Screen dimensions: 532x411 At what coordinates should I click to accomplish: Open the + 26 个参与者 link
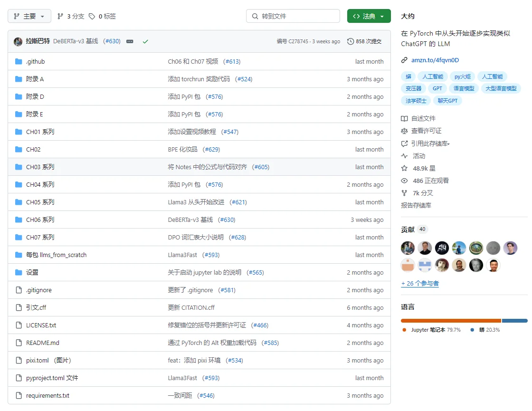(x=420, y=283)
